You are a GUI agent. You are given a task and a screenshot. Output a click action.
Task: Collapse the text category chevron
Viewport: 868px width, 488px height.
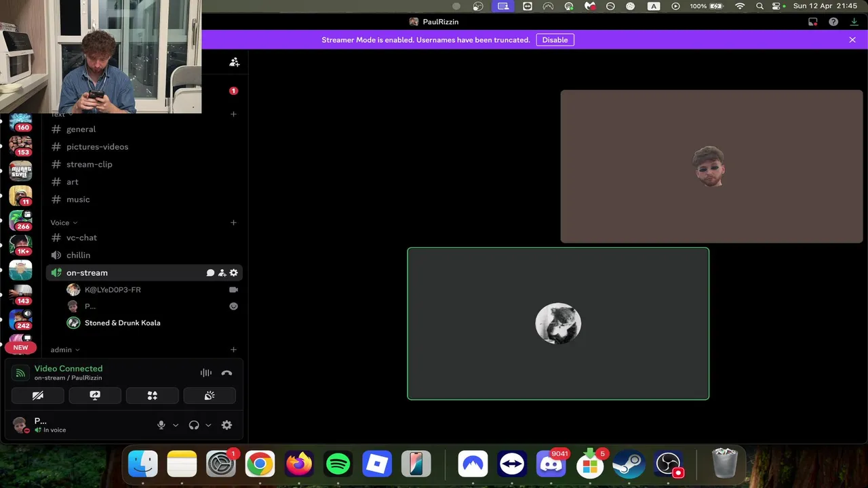[x=71, y=115]
